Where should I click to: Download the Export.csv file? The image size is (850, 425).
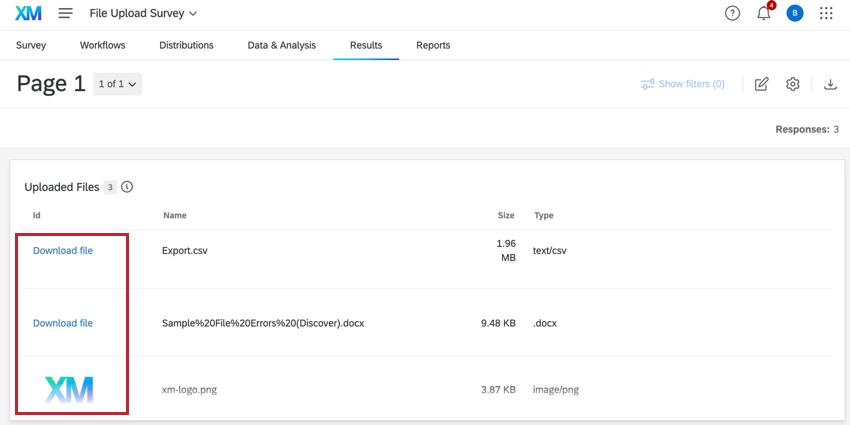tap(63, 251)
